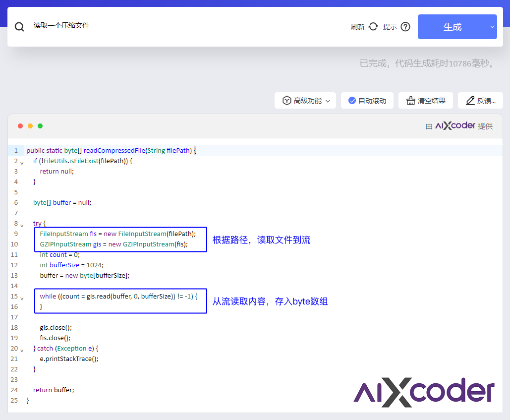
Task: Click the green dot in code window
Action: (40, 126)
